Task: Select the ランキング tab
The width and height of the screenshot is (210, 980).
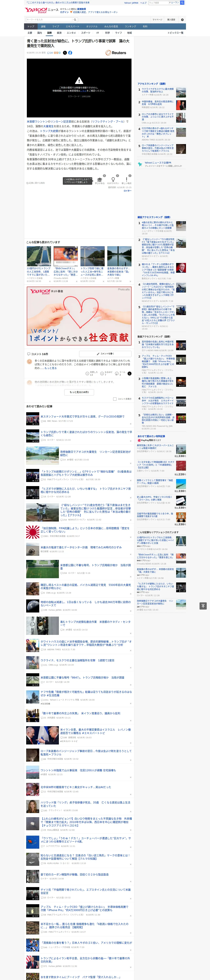Action: click(x=130, y=27)
